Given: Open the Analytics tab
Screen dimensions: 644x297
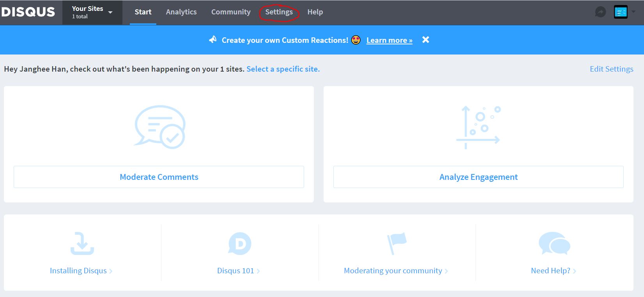Looking at the screenshot, I should [181, 12].
